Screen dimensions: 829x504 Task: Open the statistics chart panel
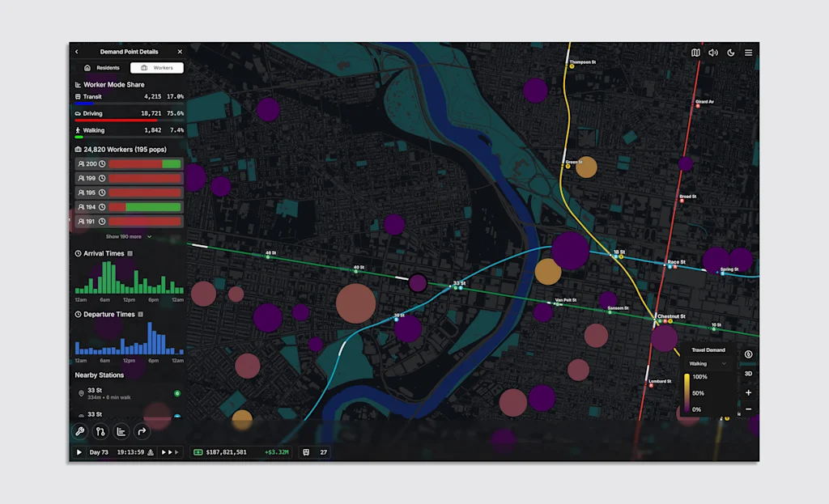(121, 431)
